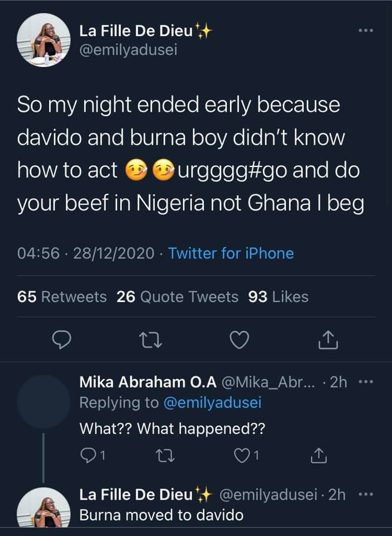The height and width of the screenshot is (536, 392).
Task: Open Mika Abraham's avatar
Action: (43, 401)
